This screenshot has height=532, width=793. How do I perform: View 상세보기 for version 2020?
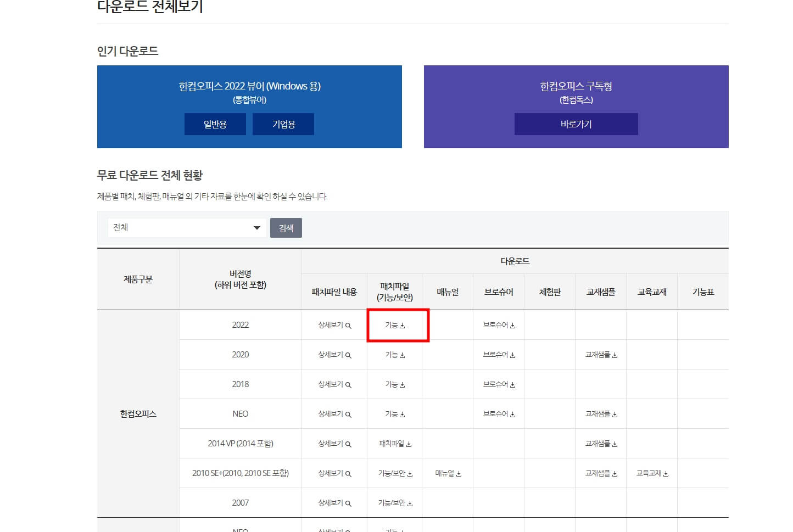tap(334, 355)
